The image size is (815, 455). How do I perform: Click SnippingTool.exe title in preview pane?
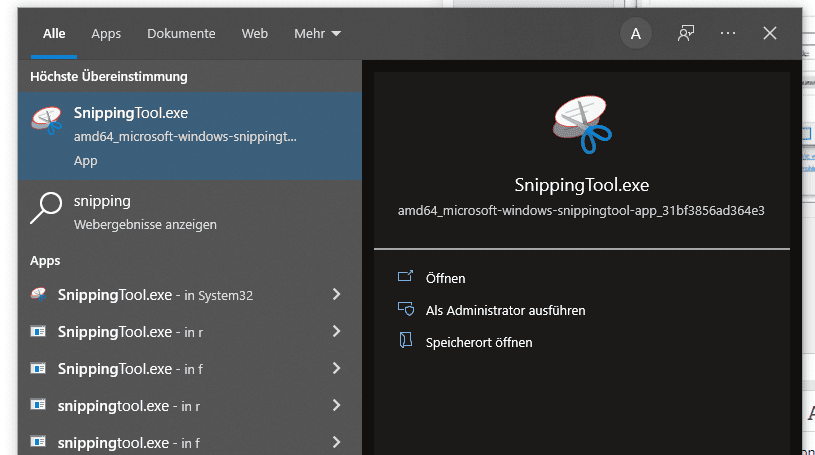pos(582,185)
